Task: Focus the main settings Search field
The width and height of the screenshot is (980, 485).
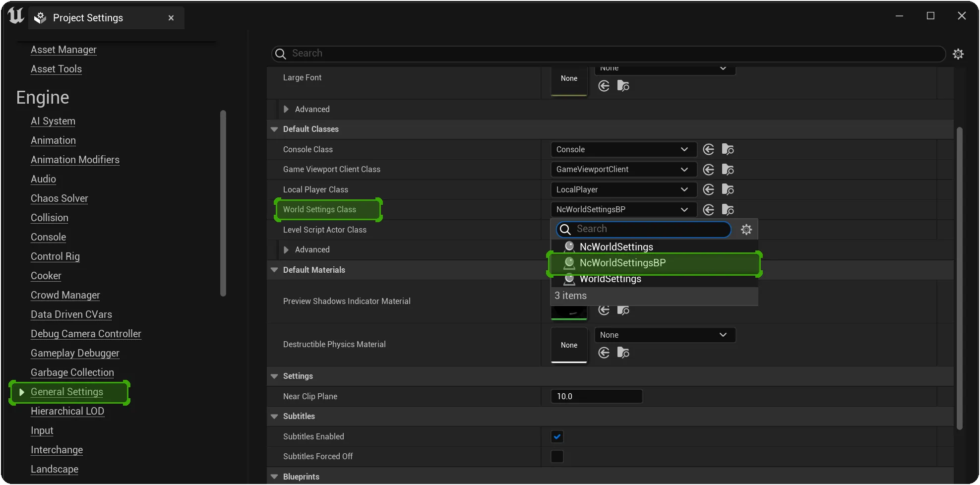Action: pos(609,54)
